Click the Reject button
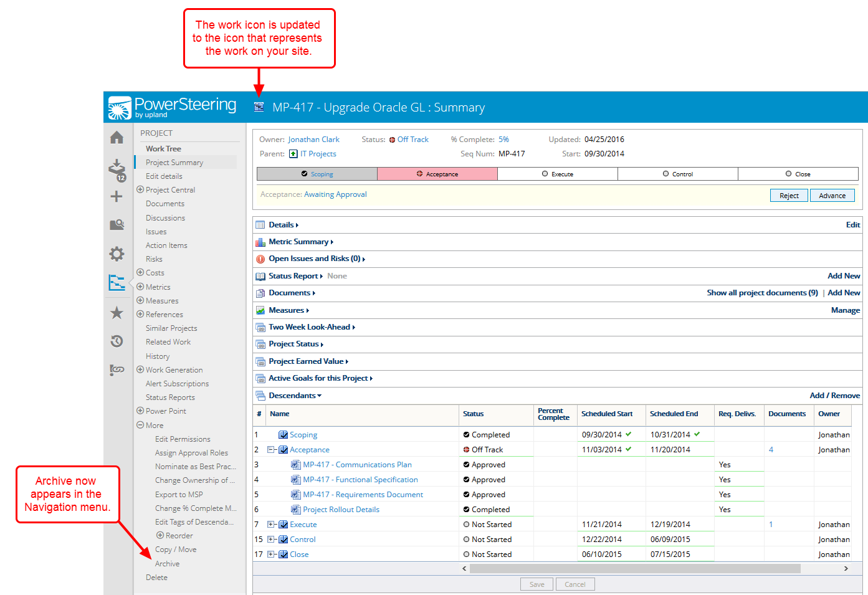868x595 pixels. coord(789,196)
